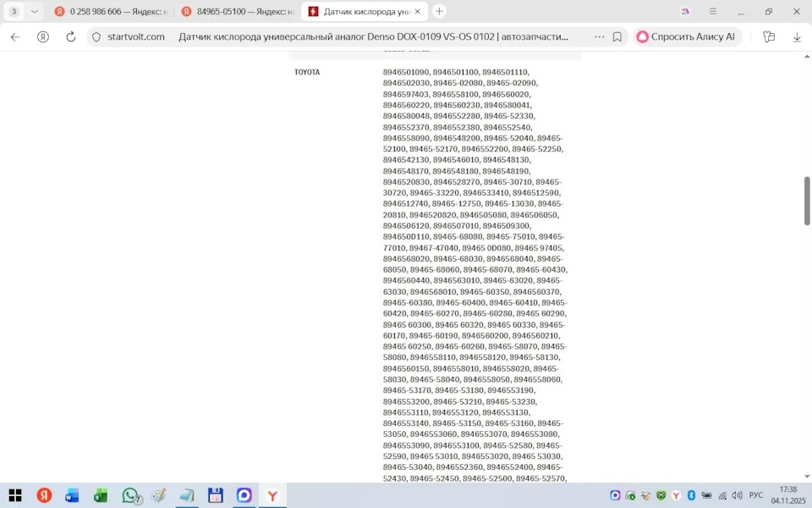
Task: Open the battery status tray icon
Action: pos(706,495)
